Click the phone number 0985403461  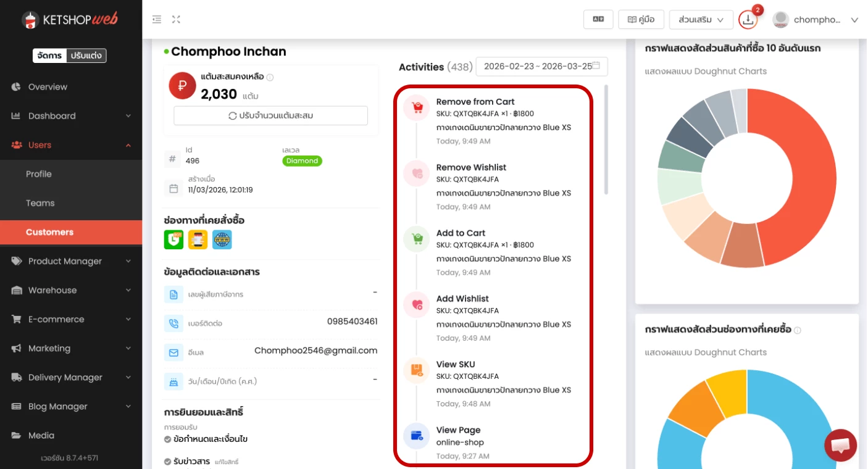point(352,322)
